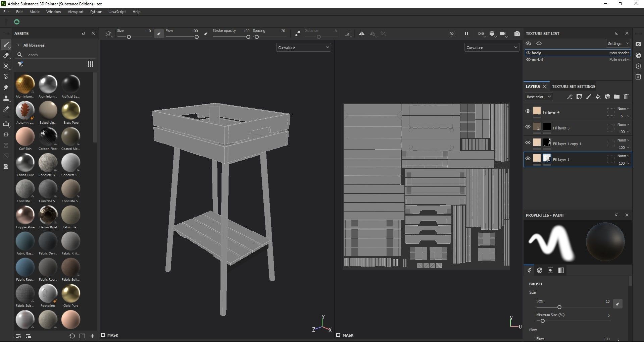
Task: Add a new fill layer
Action: (x=598, y=97)
